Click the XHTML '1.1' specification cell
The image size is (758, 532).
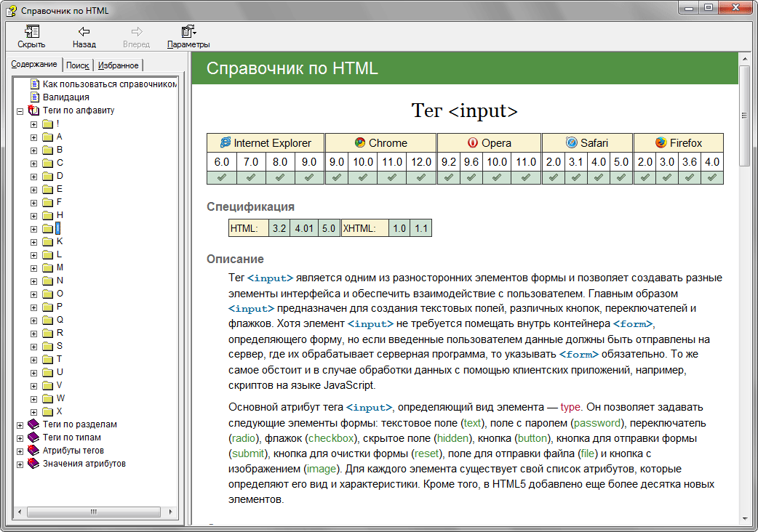tap(421, 228)
